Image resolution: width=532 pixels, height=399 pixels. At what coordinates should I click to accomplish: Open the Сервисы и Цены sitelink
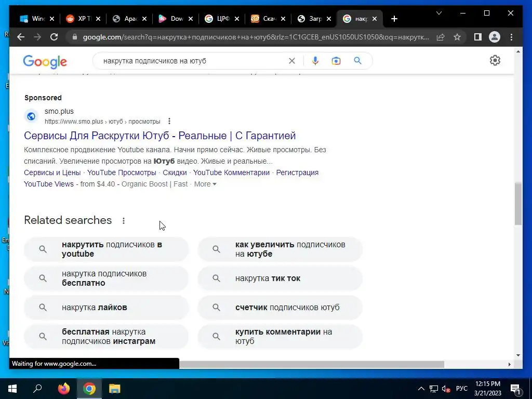click(52, 172)
